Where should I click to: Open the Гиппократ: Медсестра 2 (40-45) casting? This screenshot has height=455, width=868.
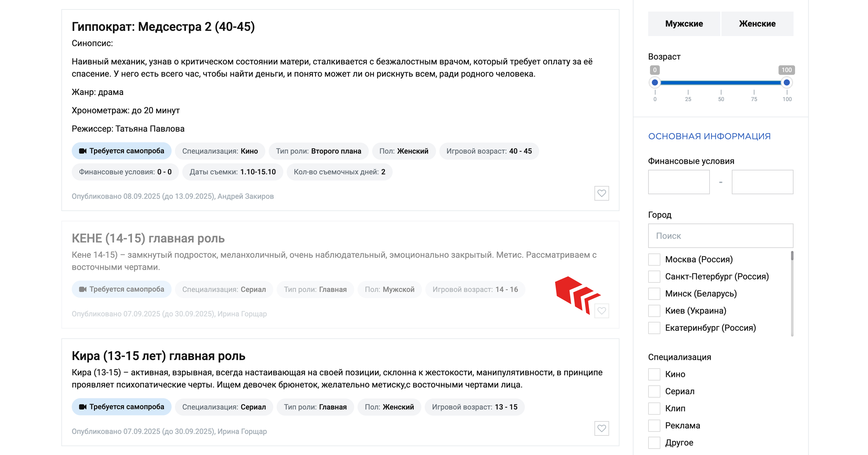pyautogui.click(x=163, y=27)
